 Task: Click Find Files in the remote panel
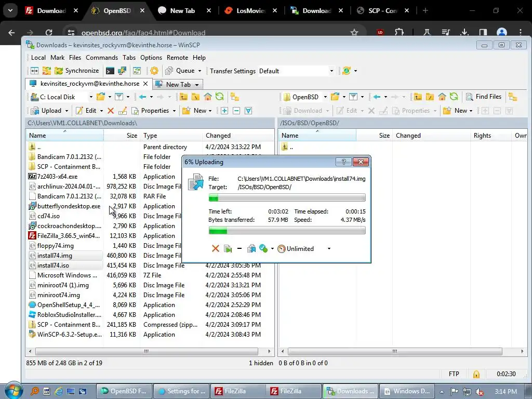click(x=484, y=97)
